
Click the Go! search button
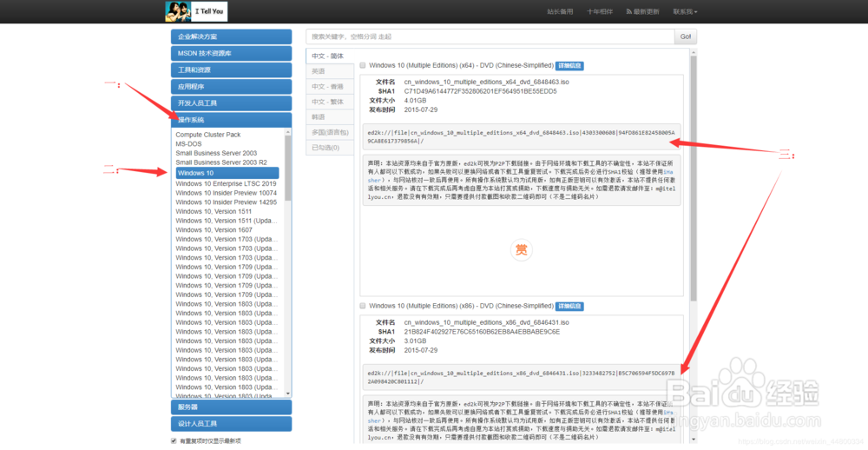click(x=686, y=36)
